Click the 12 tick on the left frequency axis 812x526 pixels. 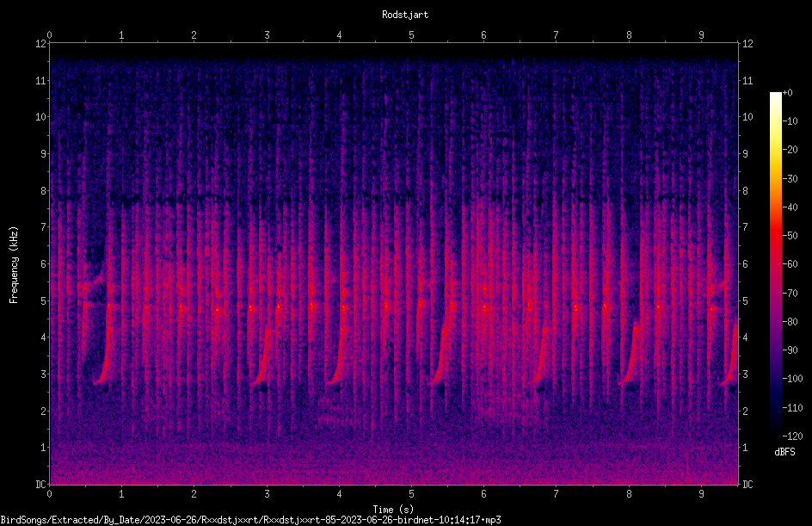tap(40, 44)
